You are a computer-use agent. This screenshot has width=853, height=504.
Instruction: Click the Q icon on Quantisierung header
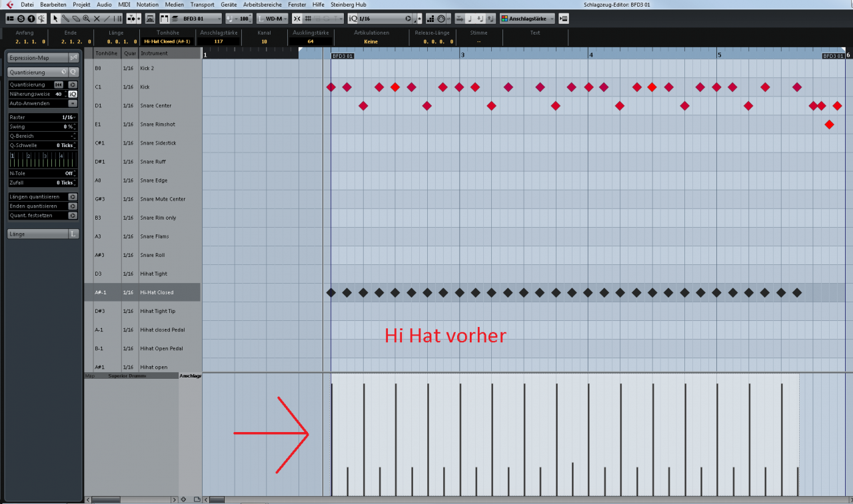[x=73, y=72]
